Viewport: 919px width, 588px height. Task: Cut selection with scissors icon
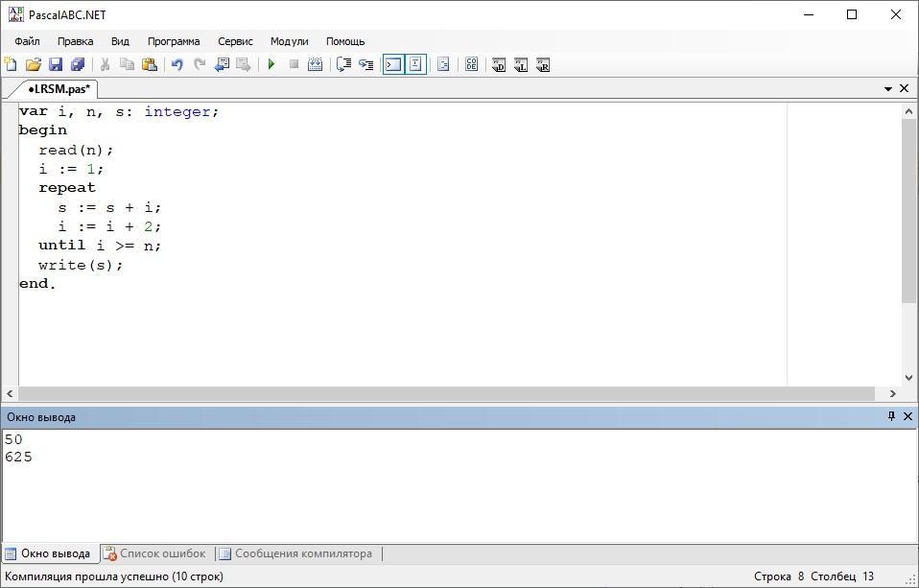105,64
